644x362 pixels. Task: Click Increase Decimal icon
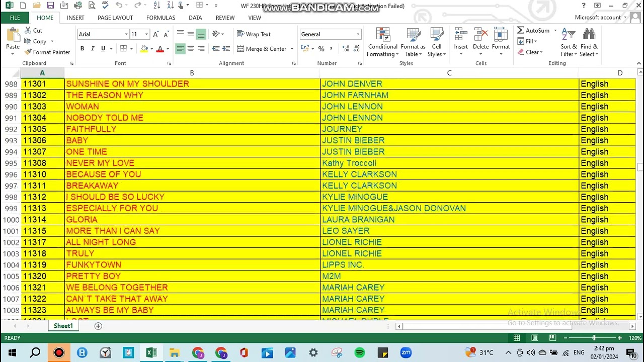tap(346, 49)
